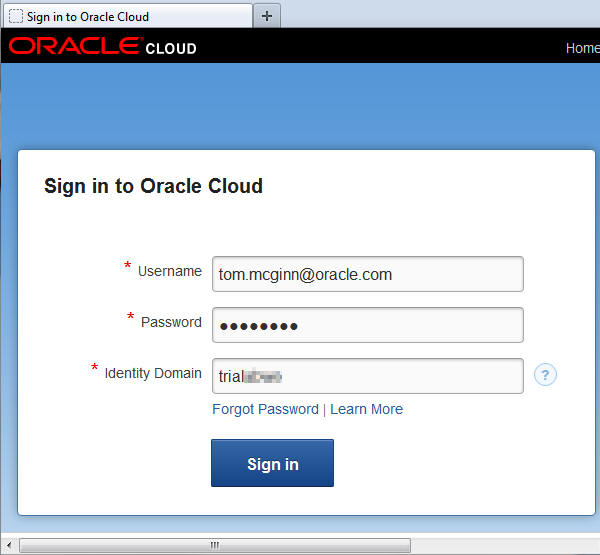Viewport: 600px width, 555px height.
Task: Click the horizontal scrollbar thumb
Action: [x=215, y=545]
